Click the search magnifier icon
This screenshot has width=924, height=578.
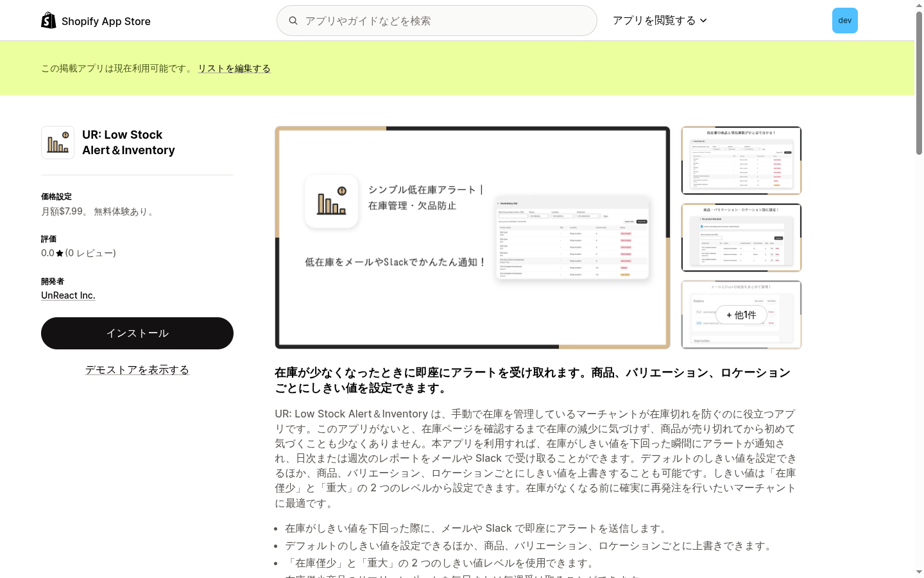pos(293,21)
